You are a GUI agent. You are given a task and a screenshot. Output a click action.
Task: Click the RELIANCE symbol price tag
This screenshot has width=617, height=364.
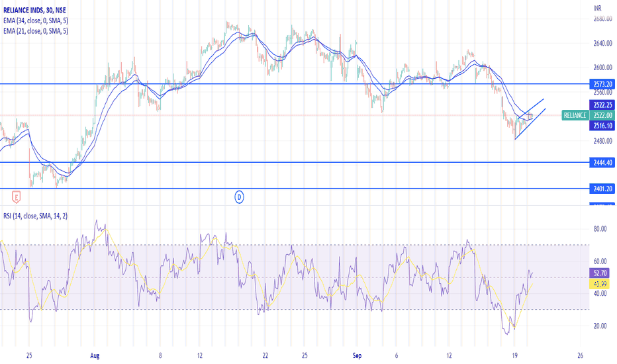pyautogui.click(x=575, y=115)
